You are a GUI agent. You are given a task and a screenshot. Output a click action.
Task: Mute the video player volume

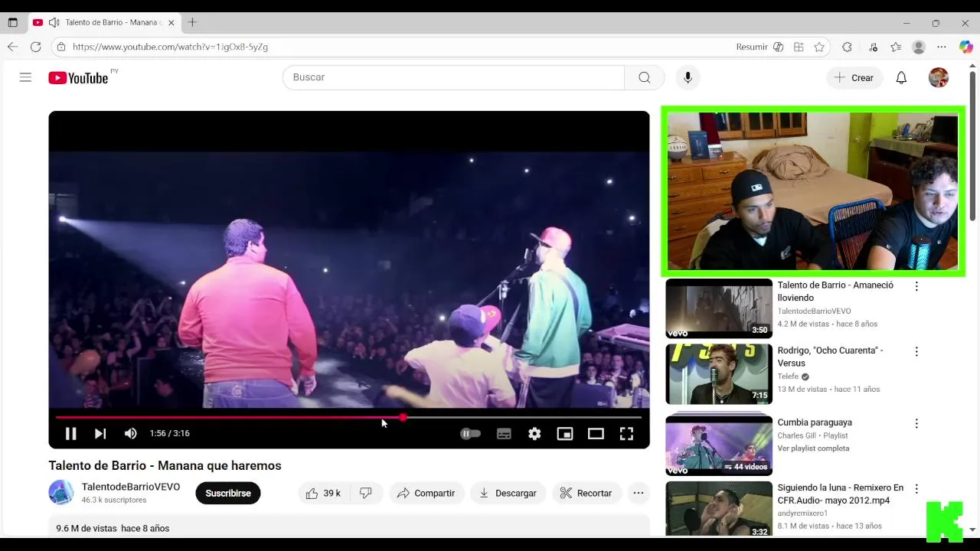pos(131,434)
